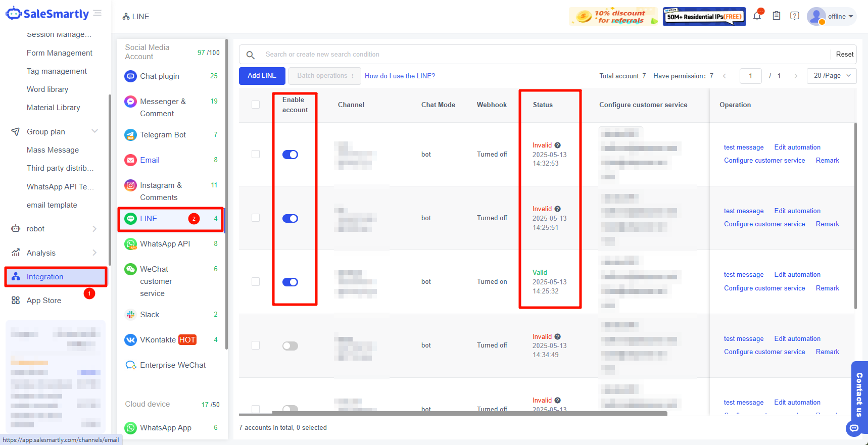Open Mass Message in sidebar
This screenshot has width=868, height=445.
coord(53,150)
